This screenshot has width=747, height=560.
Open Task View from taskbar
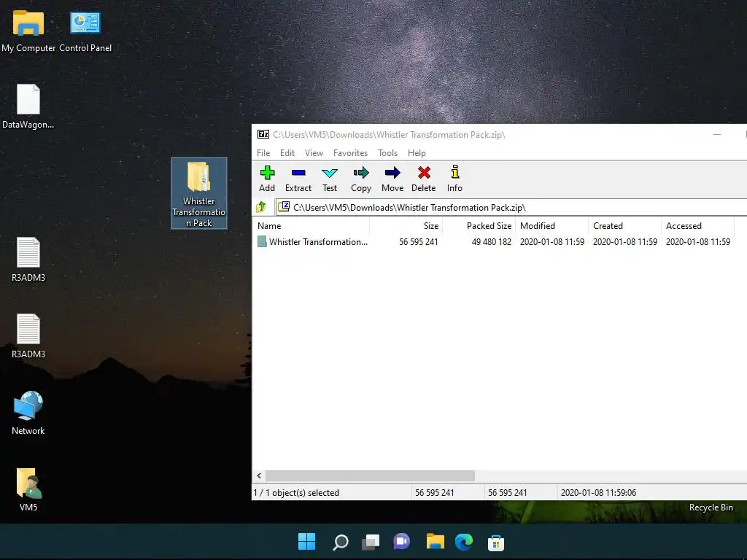[371, 542]
